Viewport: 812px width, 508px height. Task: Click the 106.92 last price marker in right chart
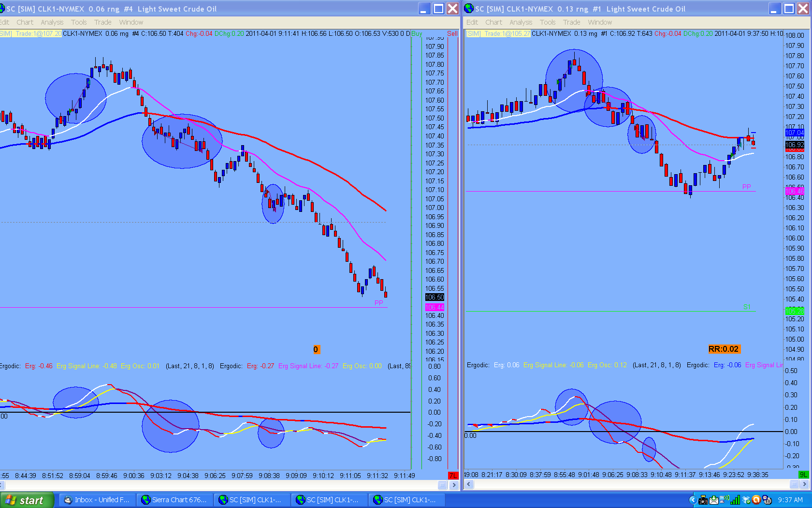[x=795, y=145]
